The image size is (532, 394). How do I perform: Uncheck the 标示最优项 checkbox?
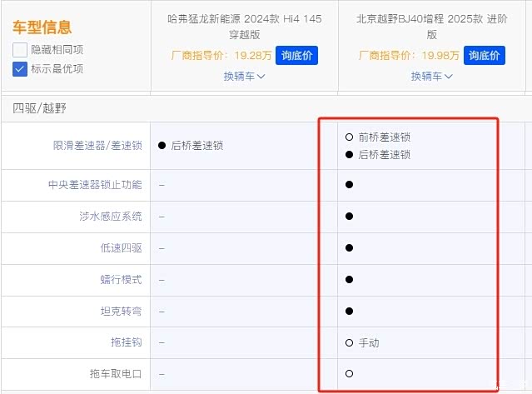point(20,69)
